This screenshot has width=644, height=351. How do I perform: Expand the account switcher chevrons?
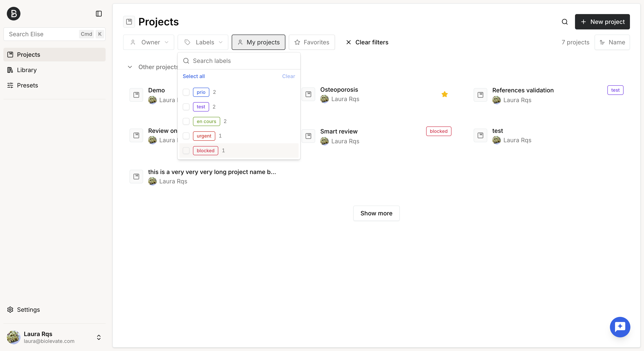(x=99, y=337)
